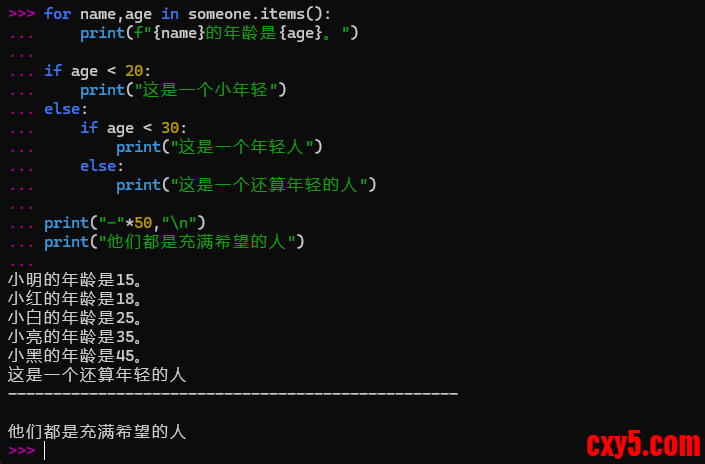The height and width of the screenshot is (464, 705).
Task: Click the 'if age < 30:' line
Action: point(133,128)
